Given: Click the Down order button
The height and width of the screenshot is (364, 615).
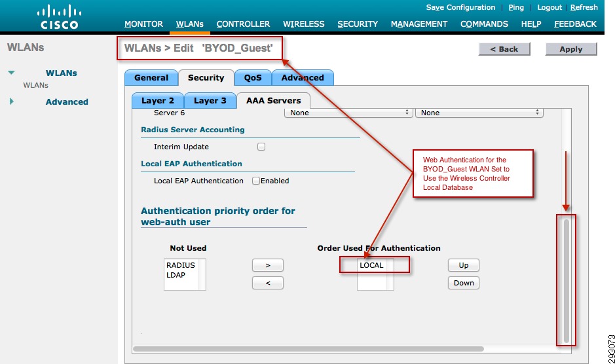Looking at the screenshot, I should pyautogui.click(x=464, y=283).
